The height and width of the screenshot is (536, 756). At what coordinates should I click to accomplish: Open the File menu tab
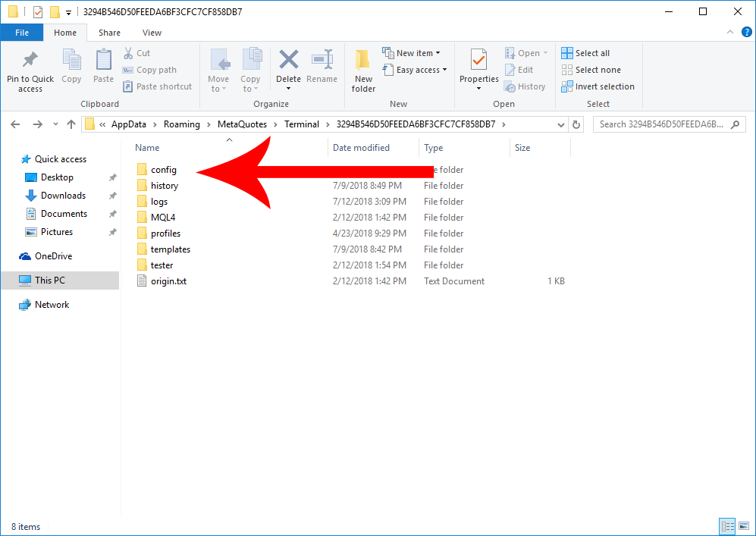click(22, 33)
